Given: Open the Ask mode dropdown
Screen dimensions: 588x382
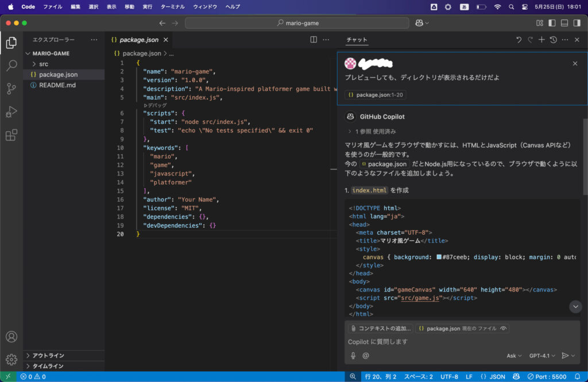Looking at the screenshot, I should [514, 356].
